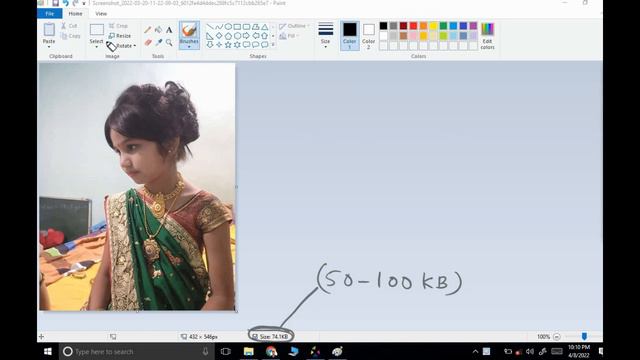Open File Explorer from the taskbar

[249, 351]
